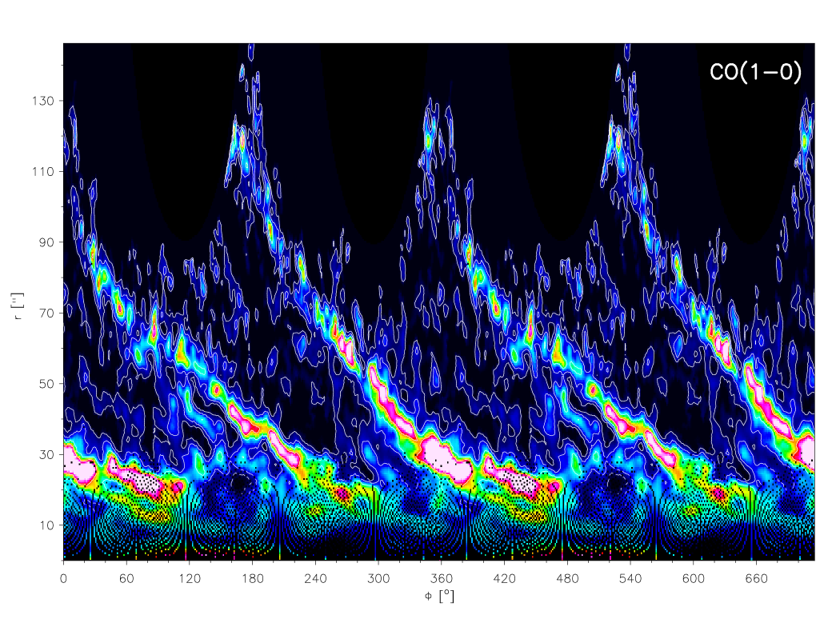Click the x-axis tick label 60
840x623 pixels.
tap(126, 578)
